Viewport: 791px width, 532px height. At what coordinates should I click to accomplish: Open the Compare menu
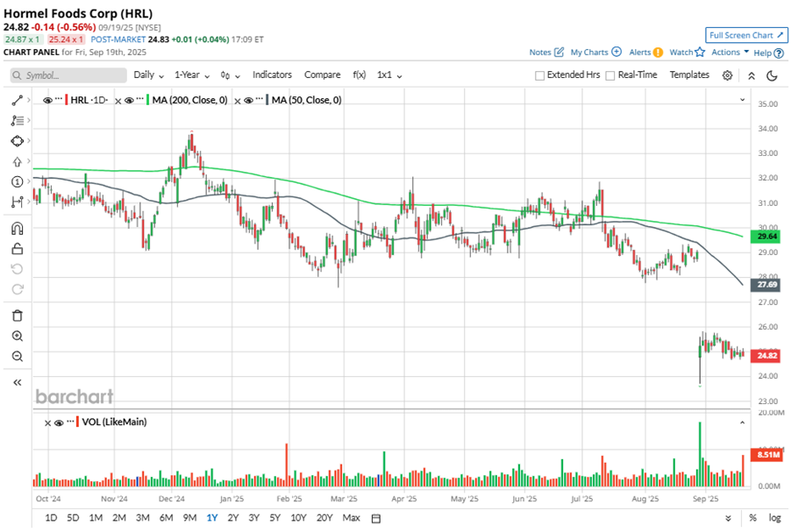323,74
